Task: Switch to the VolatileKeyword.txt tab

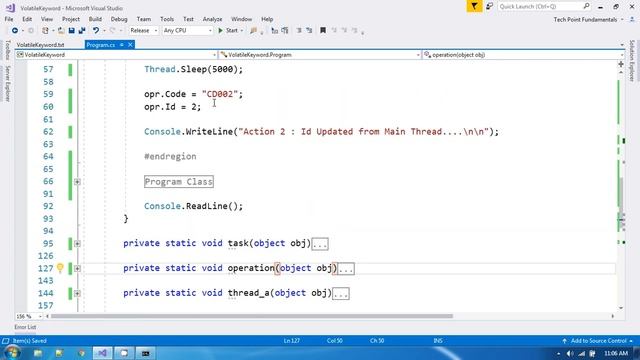Action: [40, 45]
